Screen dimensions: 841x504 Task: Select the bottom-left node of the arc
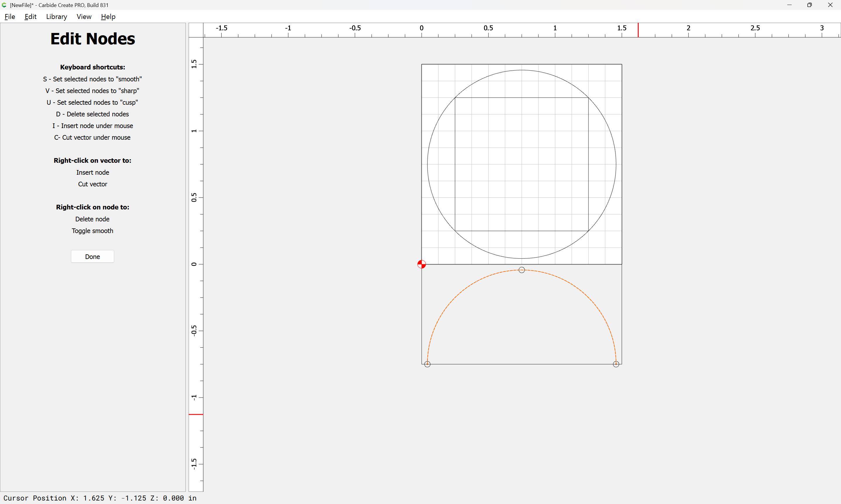pos(427,364)
